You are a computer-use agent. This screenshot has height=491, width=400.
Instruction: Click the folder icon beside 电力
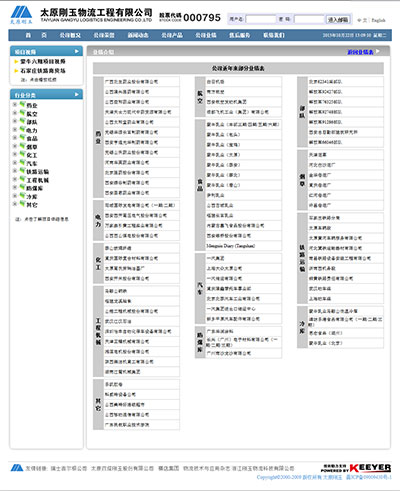coord(22,130)
